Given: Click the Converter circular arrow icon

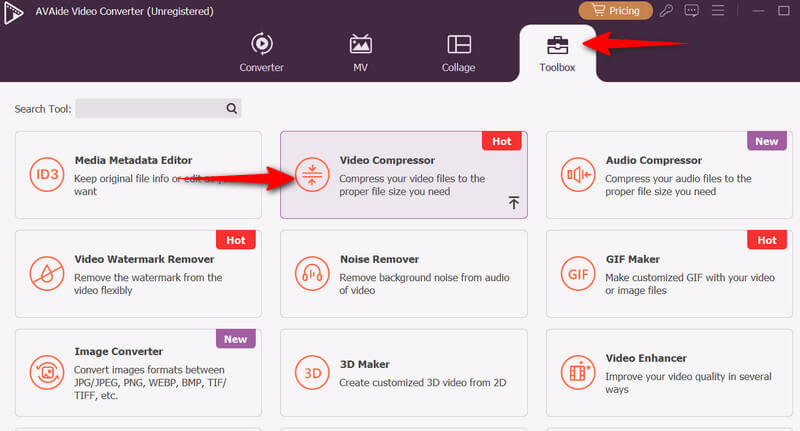Looking at the screenshot, I should pyautogui.click(x=262, y=44).
